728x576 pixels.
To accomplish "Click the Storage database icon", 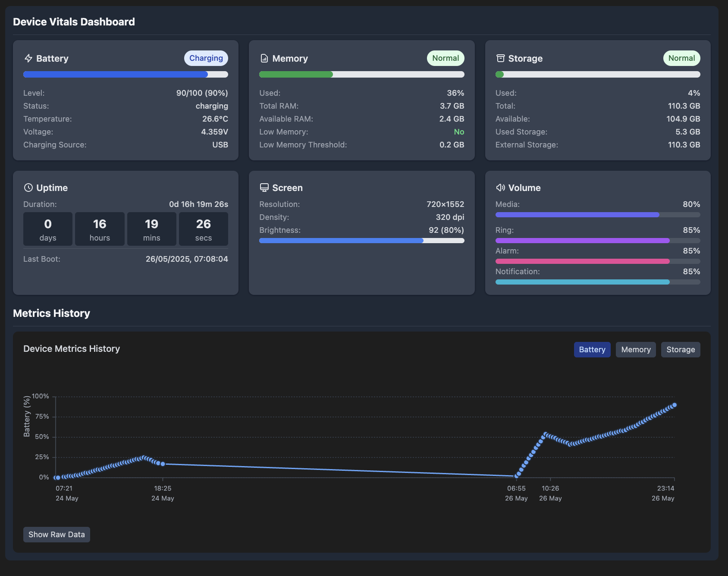I will pyautogui.click(x=501, y=58).
